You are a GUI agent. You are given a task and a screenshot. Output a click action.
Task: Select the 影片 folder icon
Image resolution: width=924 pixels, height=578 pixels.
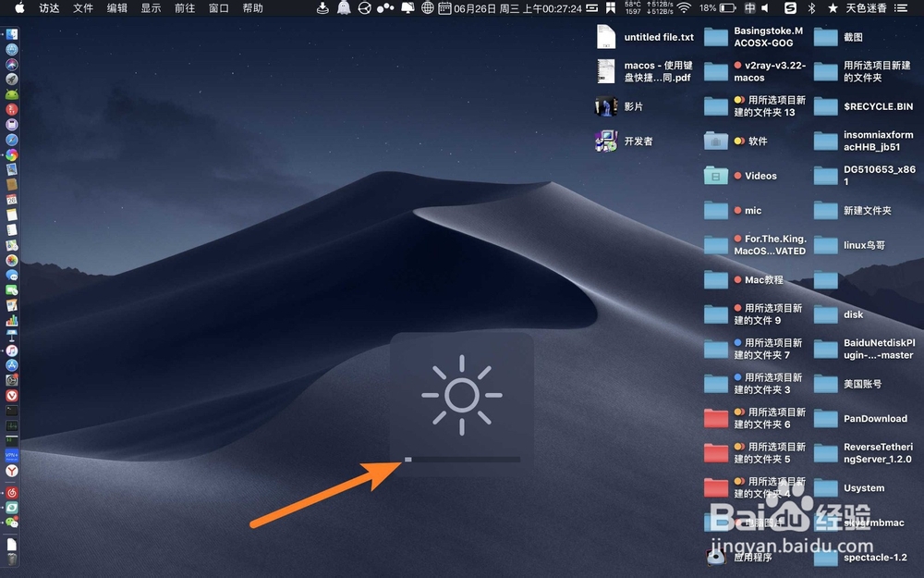click(x=606, y=106)
